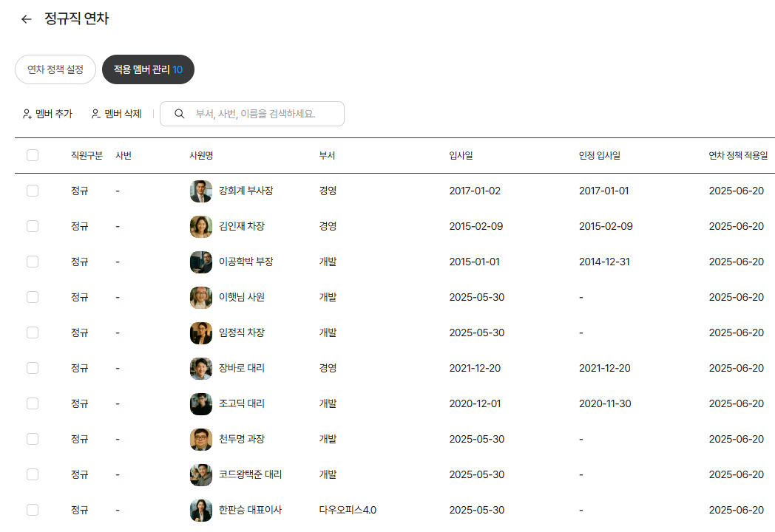Click 한판승 대표이사's profile avatar
Viewport: 775px width, 532px height.
201,511
